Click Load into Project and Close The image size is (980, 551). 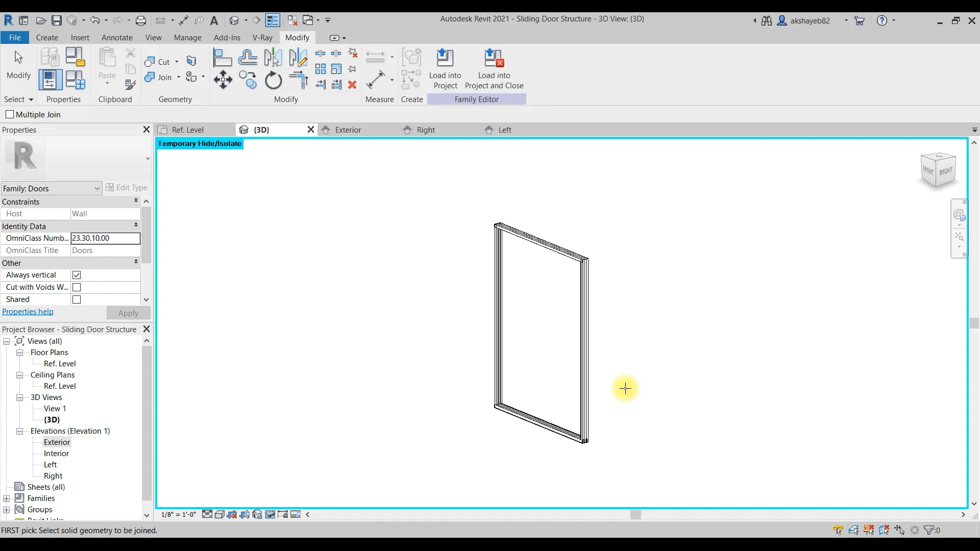pyautogui.click(x=494, y=69)
